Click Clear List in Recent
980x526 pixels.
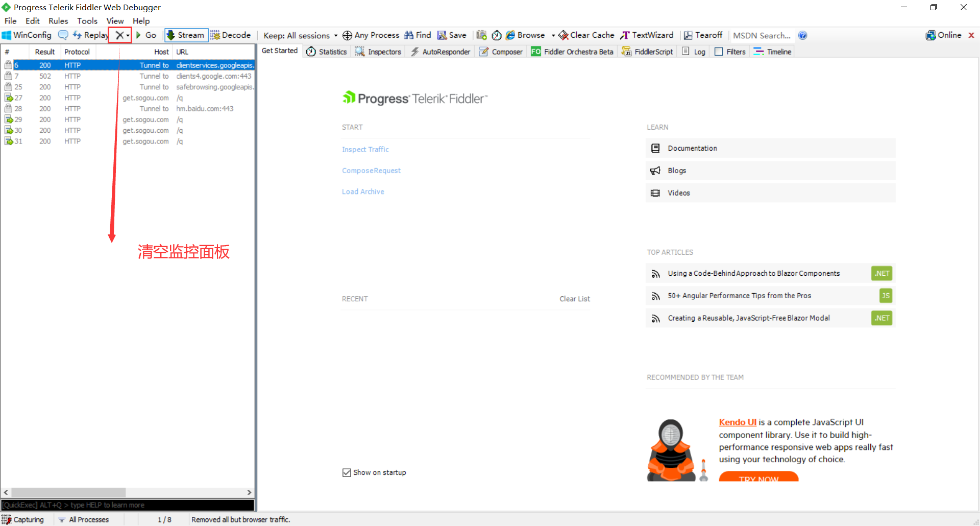(x=575, y=299)
